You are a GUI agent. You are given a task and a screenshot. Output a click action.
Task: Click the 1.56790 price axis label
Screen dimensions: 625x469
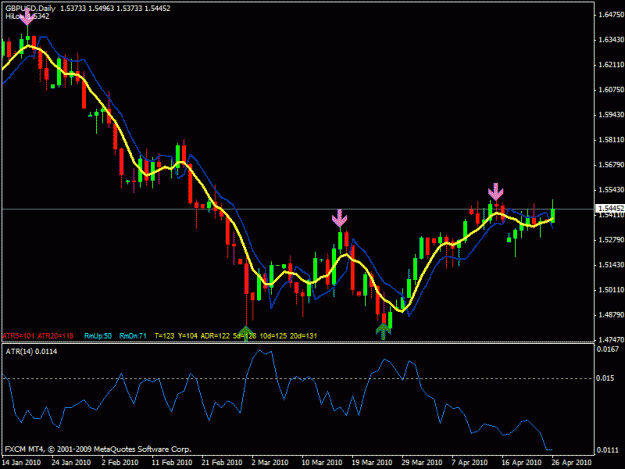click(610, 165)
